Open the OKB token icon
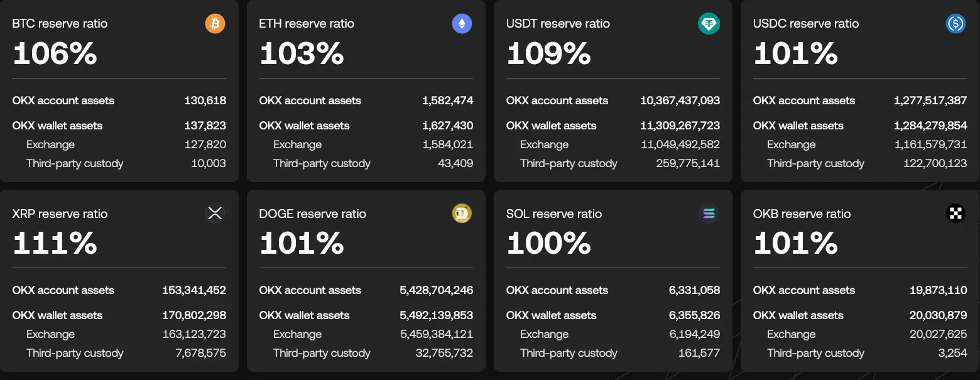 coord(955,213)
